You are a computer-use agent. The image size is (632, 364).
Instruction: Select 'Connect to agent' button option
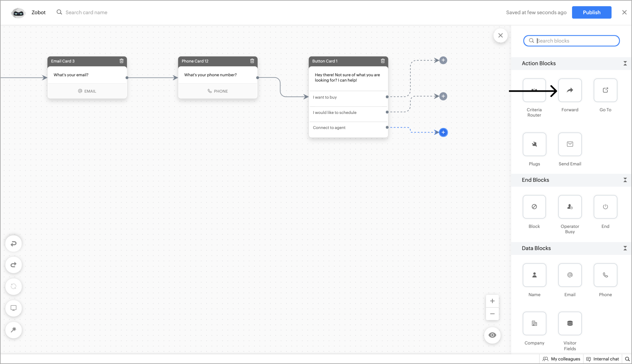point(348,128)
